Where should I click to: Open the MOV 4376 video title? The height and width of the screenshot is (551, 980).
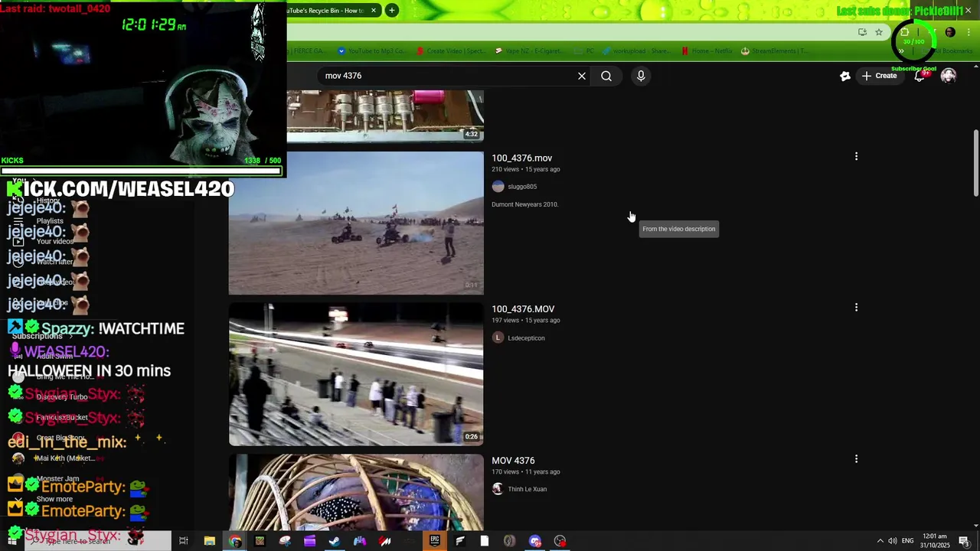point(513,461)
